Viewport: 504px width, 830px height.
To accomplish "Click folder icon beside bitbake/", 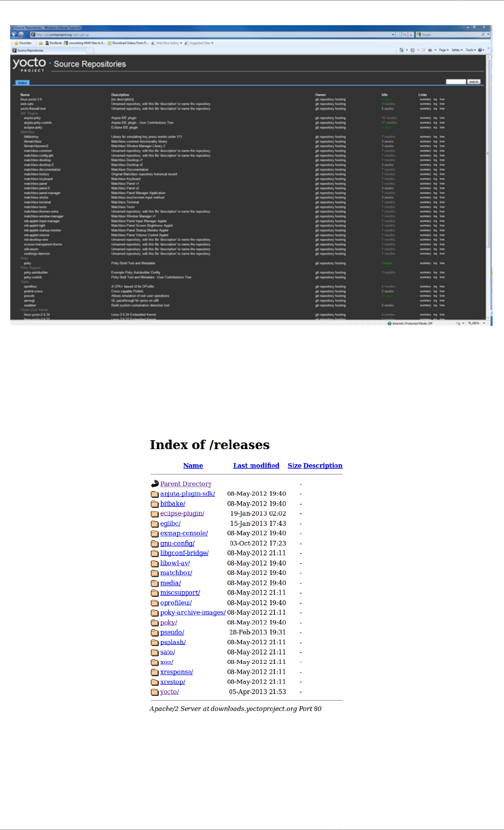I will pyautogui.click(x=155, y=504).
